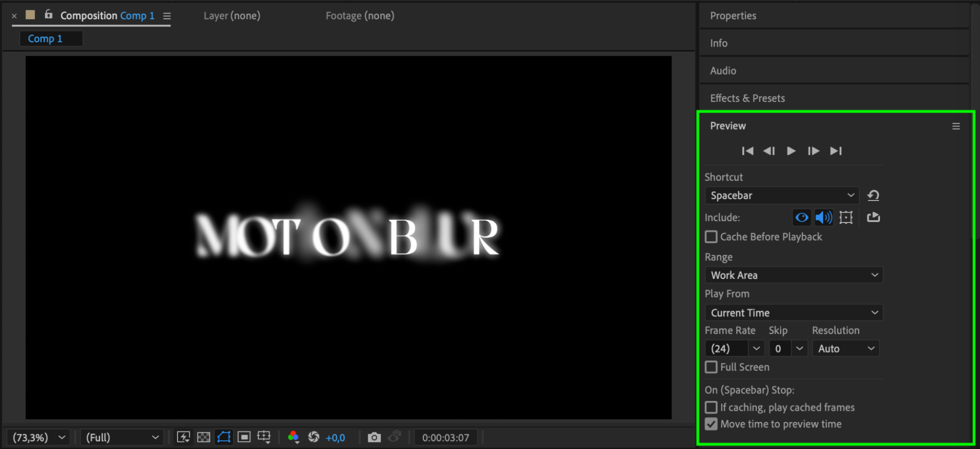The height and width of the screenshot is (449, 980).
Task: Click the external video output icon
Action: pos(873,217)
